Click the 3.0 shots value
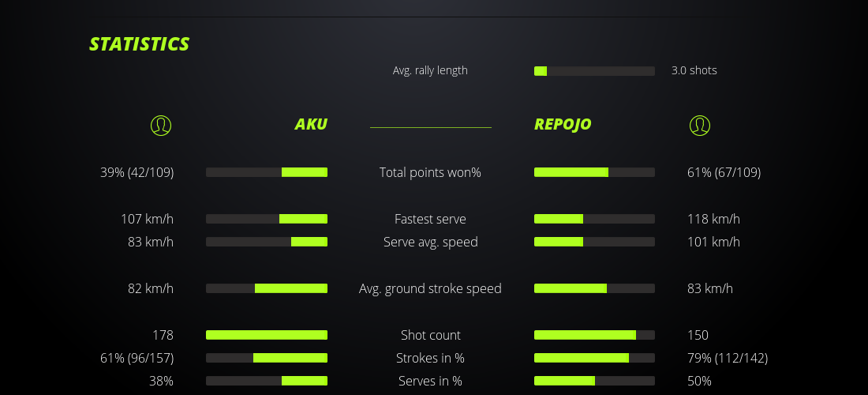868x395 pixels. pos(694,70)
